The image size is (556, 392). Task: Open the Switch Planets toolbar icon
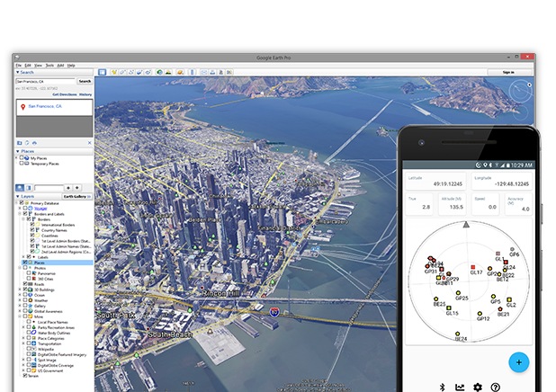click(180, 72)
